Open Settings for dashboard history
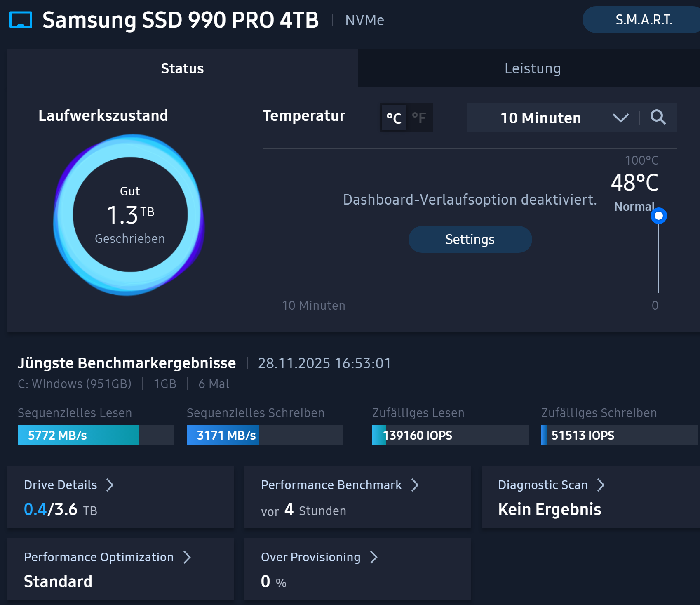 470,239
